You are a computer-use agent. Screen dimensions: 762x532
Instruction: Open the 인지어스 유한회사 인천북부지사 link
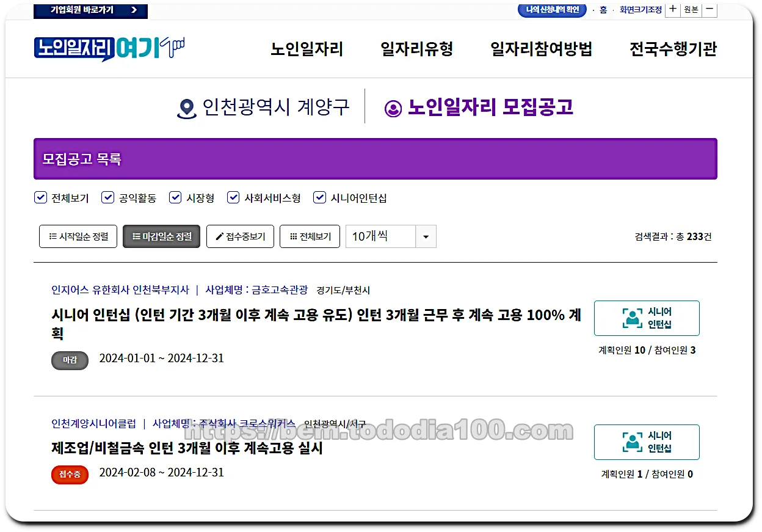[x=118, y=290]
